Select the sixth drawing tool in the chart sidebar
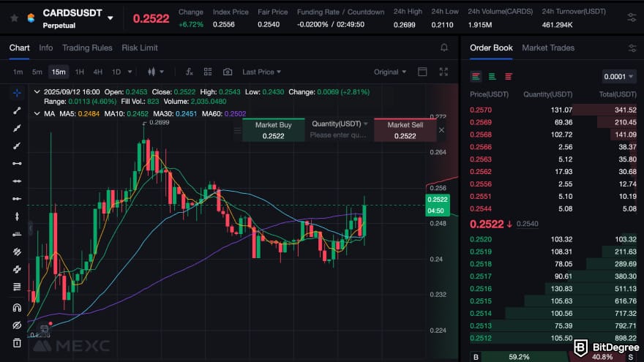This screenshot has height=362, width=644. (x=17, y=181)
